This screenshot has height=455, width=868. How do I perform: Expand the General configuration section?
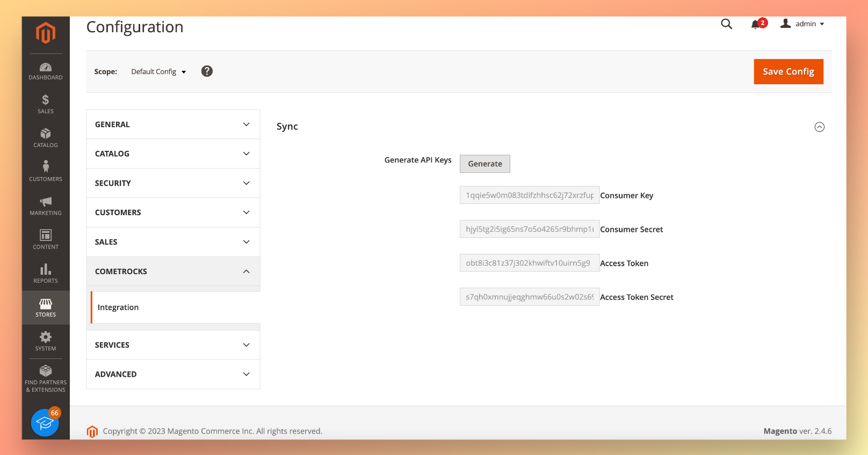(173, 124)
